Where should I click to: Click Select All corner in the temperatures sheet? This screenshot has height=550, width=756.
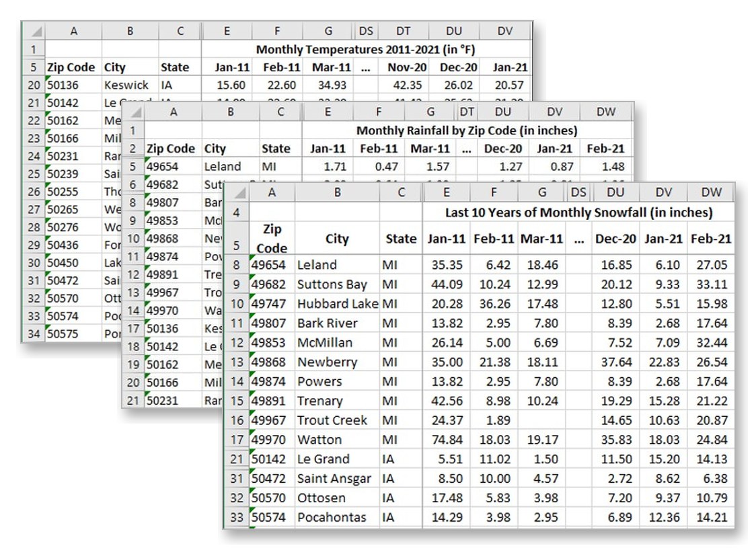click(x=33, y=32)
